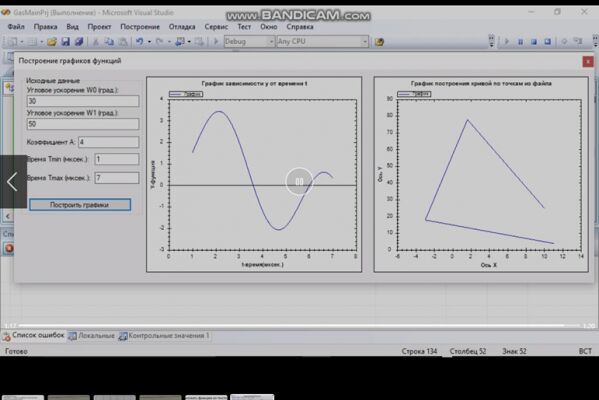The width and height of the screenshot is (599, 400).
Task: Expand the Redo history dropdown arrow
Action: click(169, 42)
